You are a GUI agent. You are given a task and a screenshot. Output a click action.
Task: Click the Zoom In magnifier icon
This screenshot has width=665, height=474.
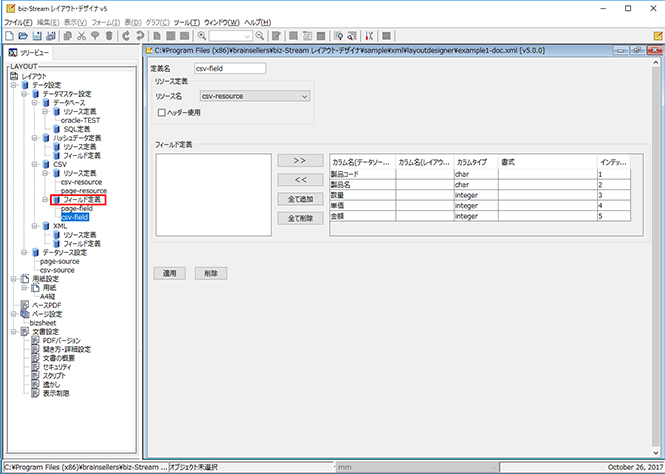(x=202, y=36)
